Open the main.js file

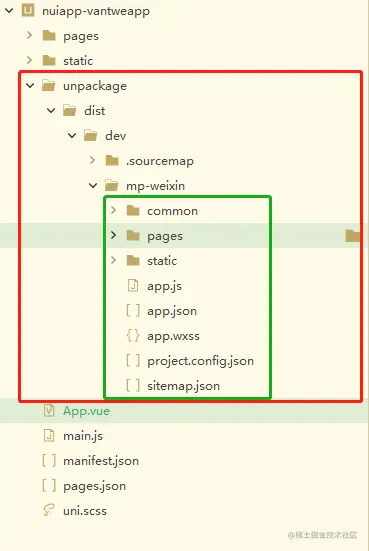point(83,436)
